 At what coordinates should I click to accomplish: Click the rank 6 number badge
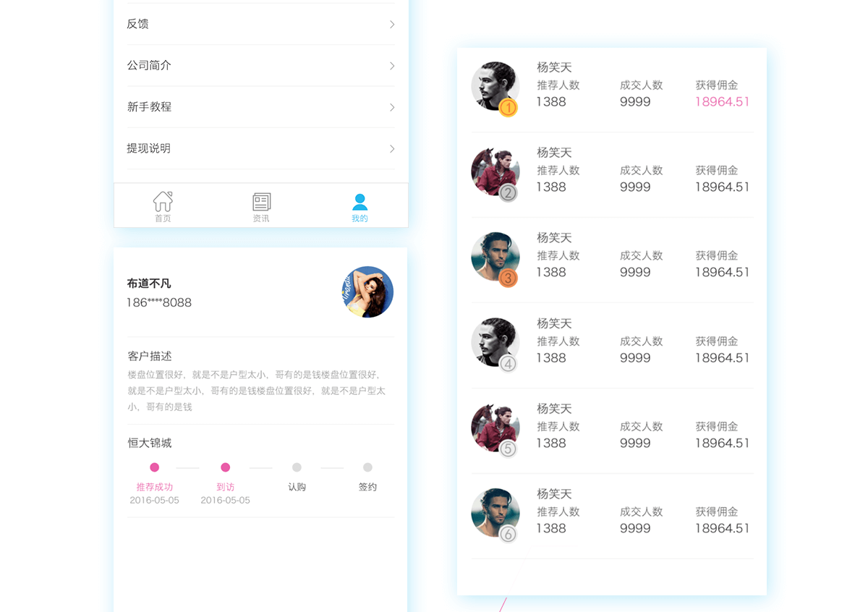[509, 535]
